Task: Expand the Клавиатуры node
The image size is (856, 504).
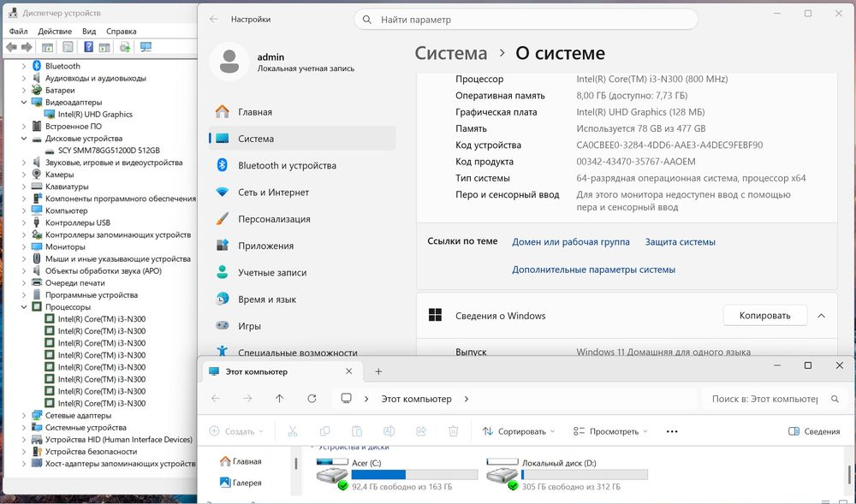Action: [x=24, y=187]
